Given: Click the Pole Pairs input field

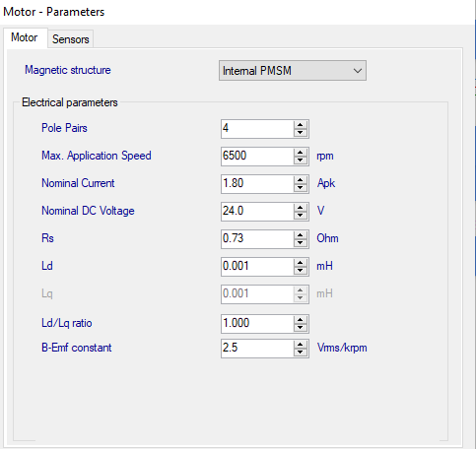Looking at the screenshot, I should (x=257, y=129).
